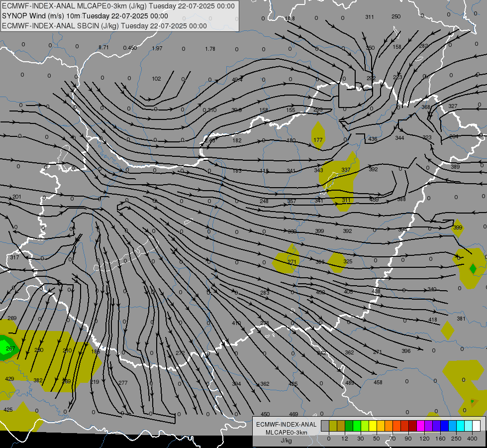Click the cyan legend swatch
The height and width of the screenshot is (448, 487).
coord(460,426)
